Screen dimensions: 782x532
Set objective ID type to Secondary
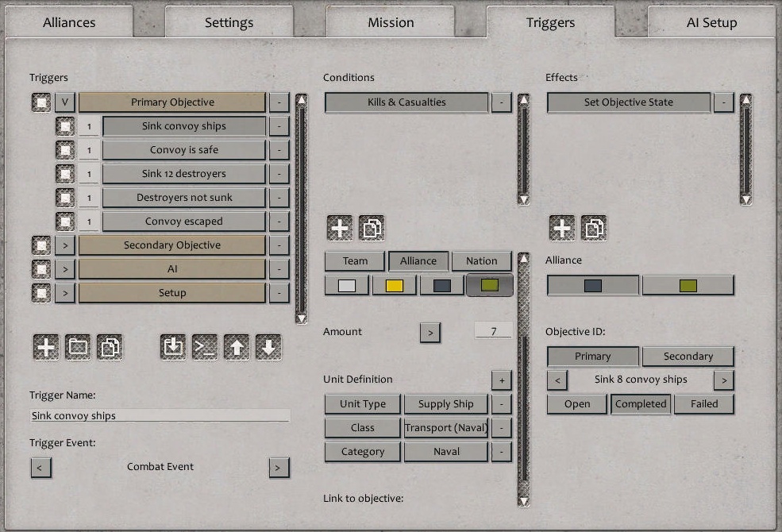[x=688, y=357]
